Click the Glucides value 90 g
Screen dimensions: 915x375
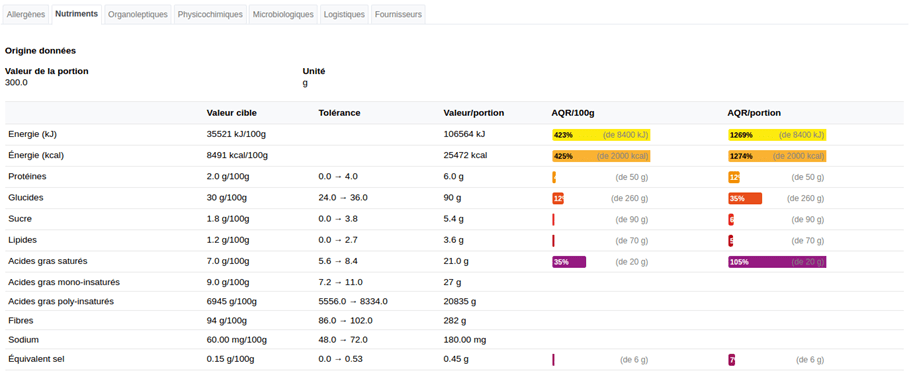[452, 198]
